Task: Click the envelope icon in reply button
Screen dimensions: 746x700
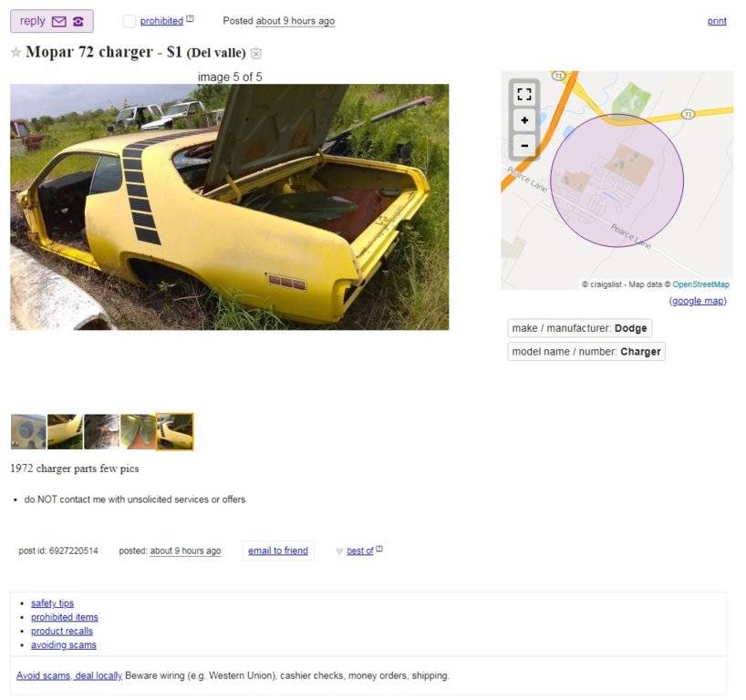Action: coord(58,21)
